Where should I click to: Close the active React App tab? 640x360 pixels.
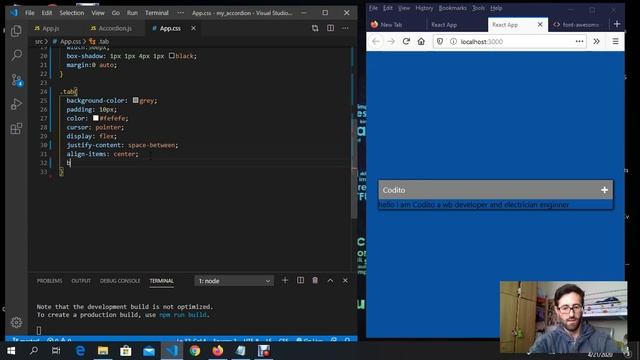click(x=540, y=24)
